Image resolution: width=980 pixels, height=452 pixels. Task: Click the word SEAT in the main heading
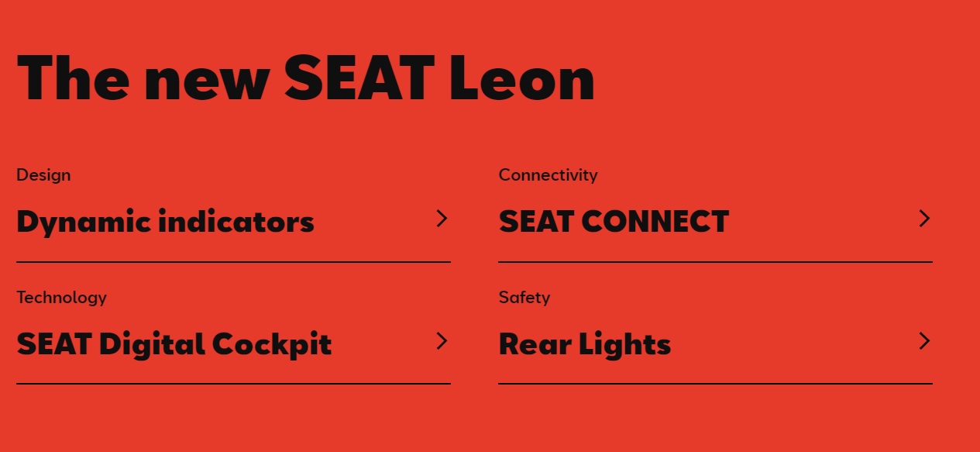(x=359, y=78)
